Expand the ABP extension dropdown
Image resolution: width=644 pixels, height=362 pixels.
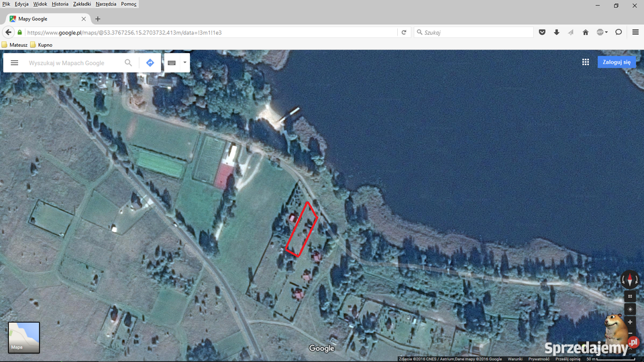pos(606,32)
